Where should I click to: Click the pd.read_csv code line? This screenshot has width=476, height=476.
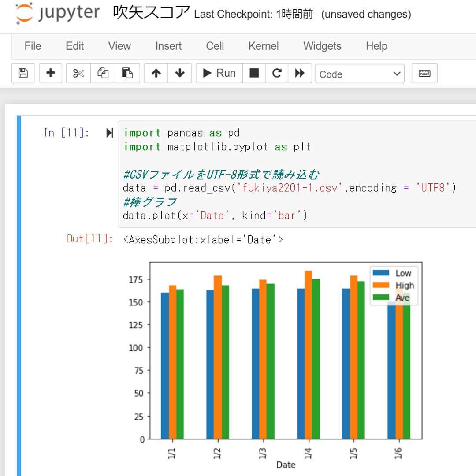tap(289, 188)
